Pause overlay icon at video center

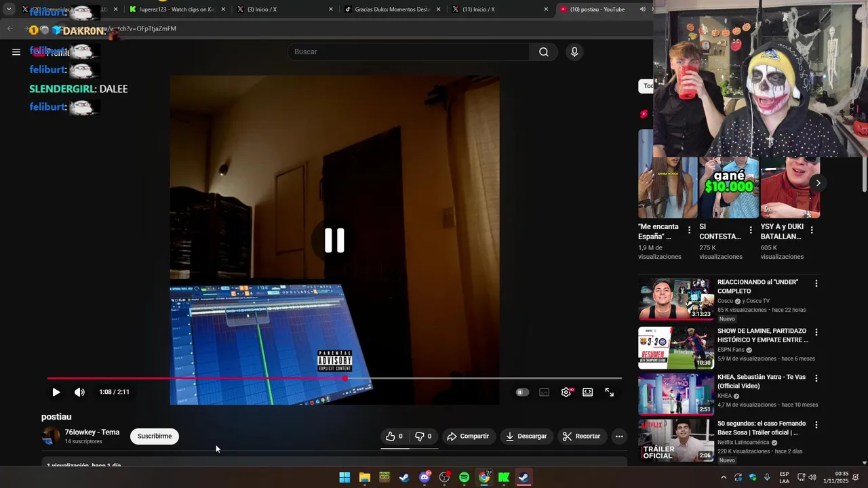[334, 240]
